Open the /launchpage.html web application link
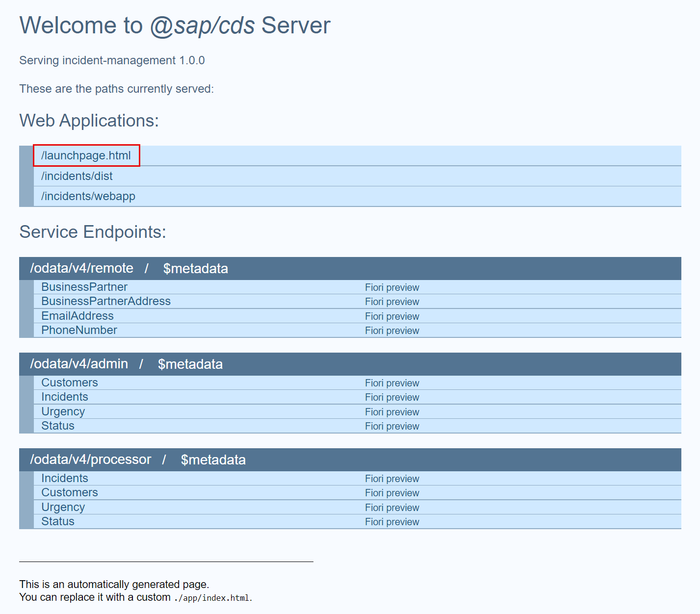700x614 pixels. click(x=86, y=155)
